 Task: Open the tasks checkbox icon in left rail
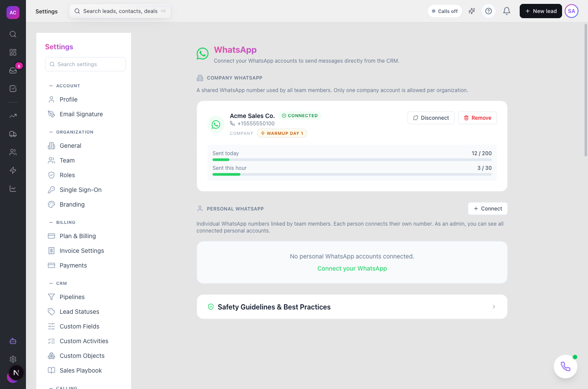coord(13,89)
